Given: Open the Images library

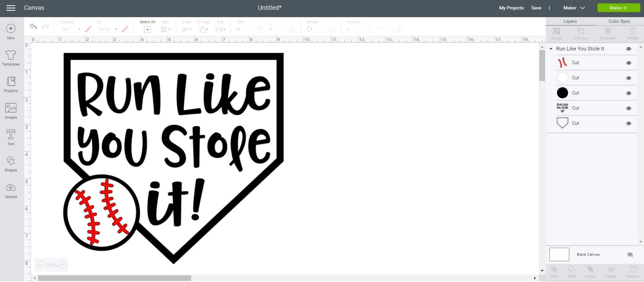Looking at the screenshot, I should pyautogui.click(x=11, y=111).
